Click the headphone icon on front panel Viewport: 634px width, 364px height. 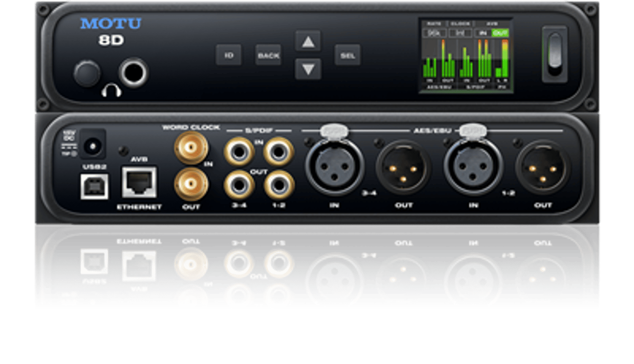(111, 90)
